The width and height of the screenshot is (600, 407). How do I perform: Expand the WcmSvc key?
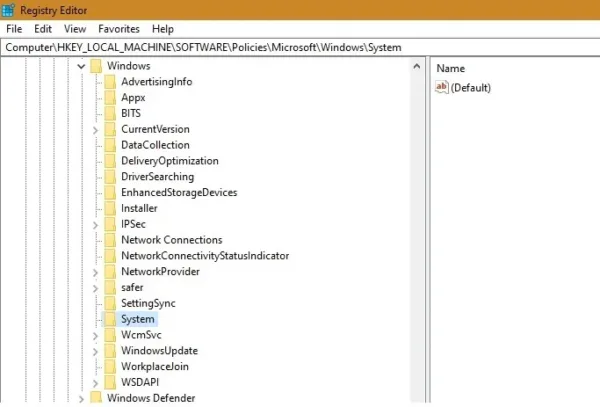pos(95,335)
